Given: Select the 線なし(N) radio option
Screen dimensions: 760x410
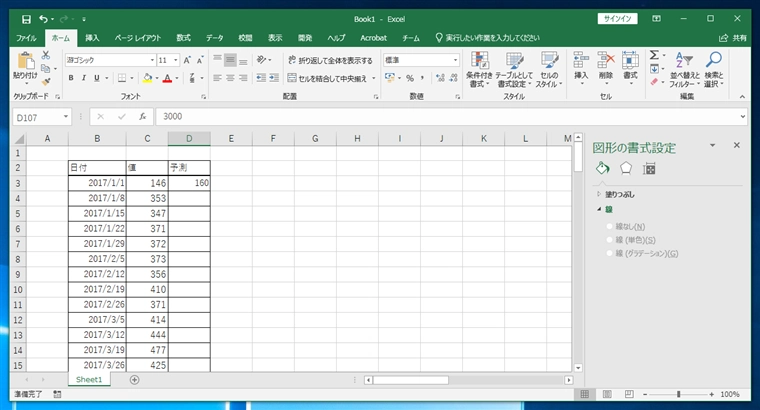Looking at the screenshot, I should coord(611,226).
